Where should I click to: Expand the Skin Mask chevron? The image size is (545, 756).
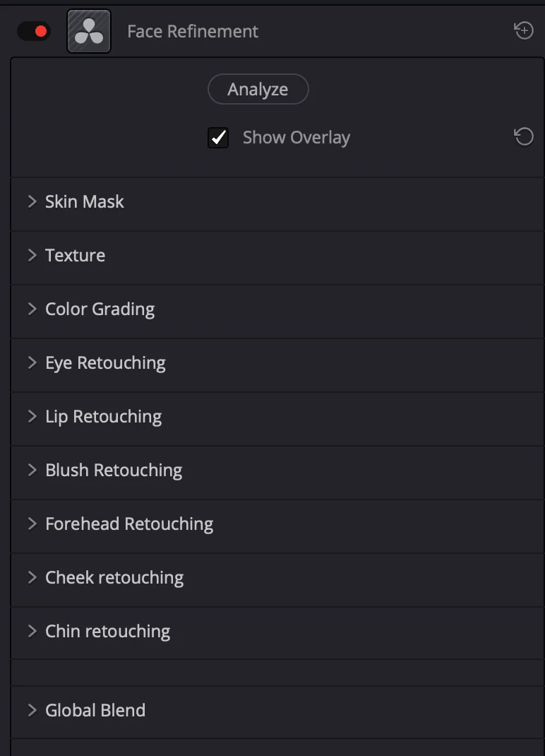coord(32,201)
